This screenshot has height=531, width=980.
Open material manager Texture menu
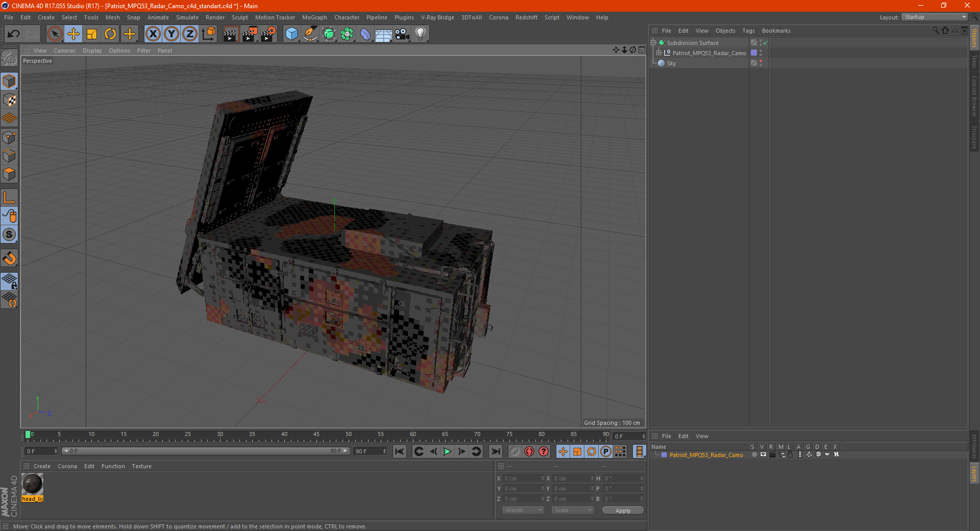141,466
